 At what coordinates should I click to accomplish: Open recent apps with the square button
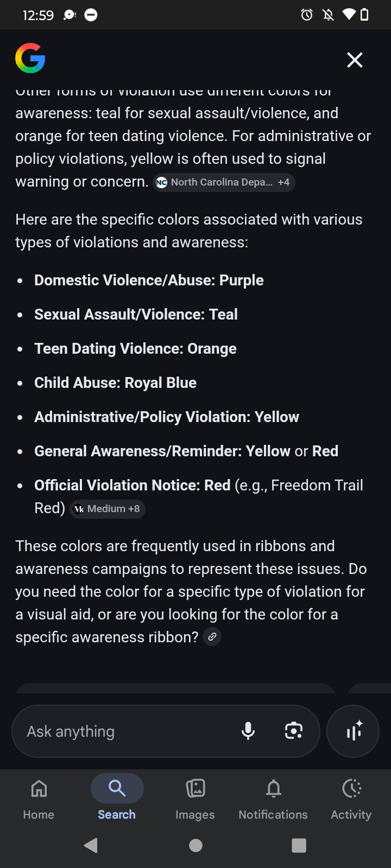coord(299,845)
